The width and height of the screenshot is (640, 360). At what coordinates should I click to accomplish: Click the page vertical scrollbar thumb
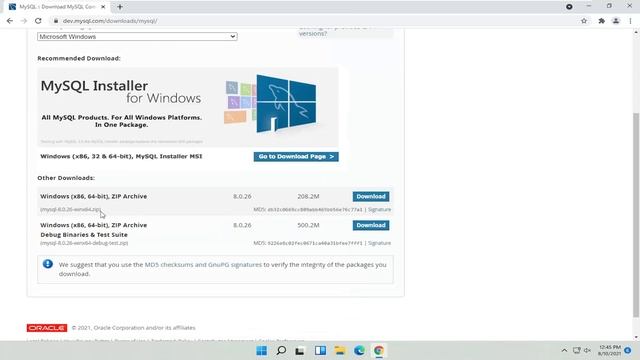pyautogui.click(x=636, y=214)
